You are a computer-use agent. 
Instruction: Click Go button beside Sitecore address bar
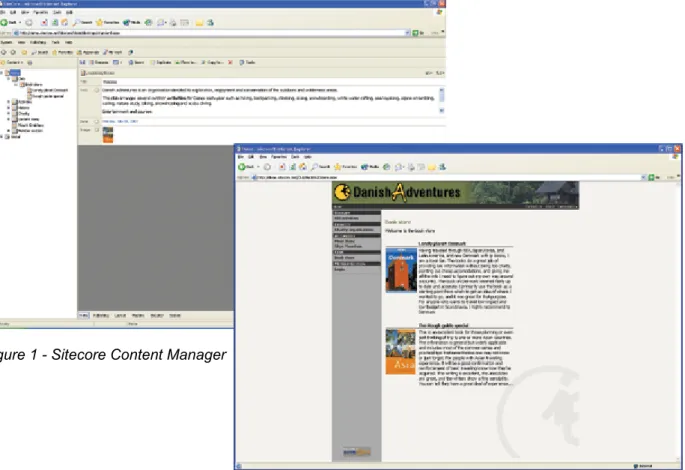tap(419, 33)
